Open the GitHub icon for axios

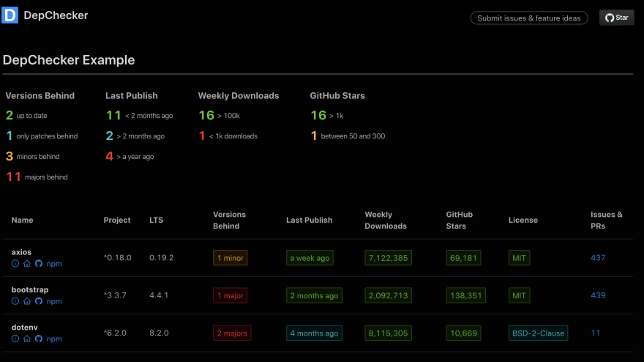(39, 264)
